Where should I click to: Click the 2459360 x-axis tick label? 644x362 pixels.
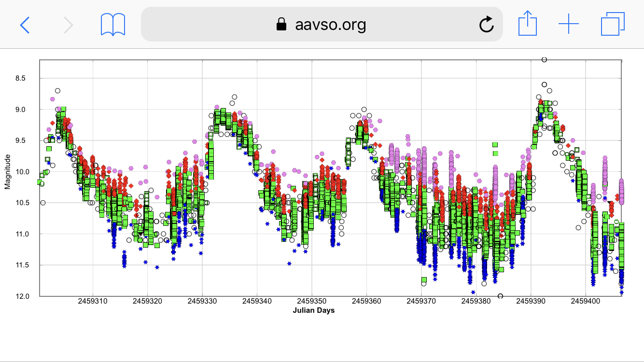366,301
